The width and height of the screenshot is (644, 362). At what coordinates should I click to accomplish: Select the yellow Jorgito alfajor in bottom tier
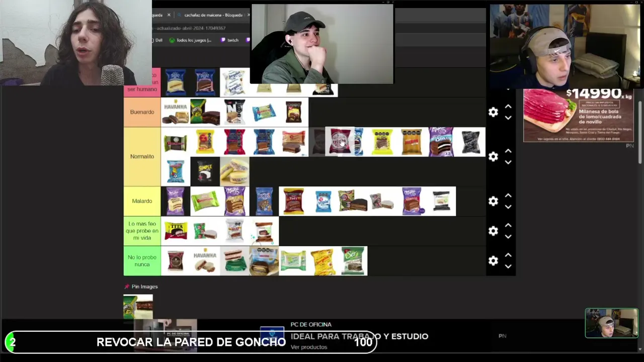click(x=323, y=260)
